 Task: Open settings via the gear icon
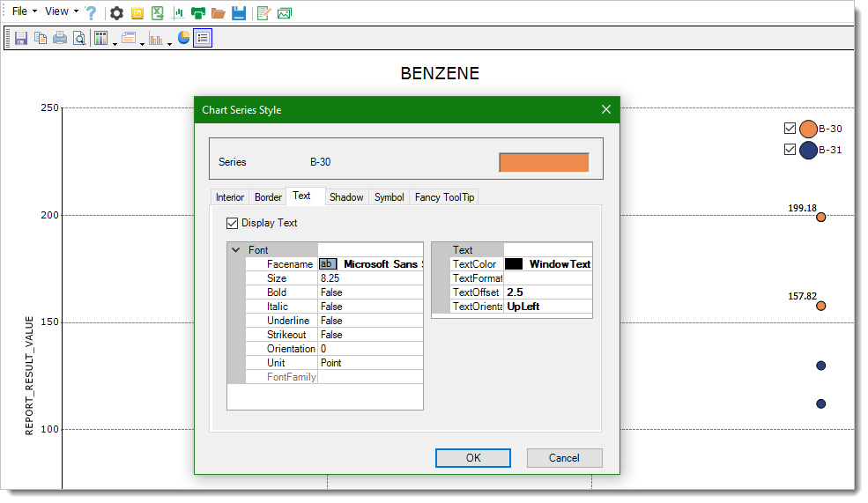117,13
